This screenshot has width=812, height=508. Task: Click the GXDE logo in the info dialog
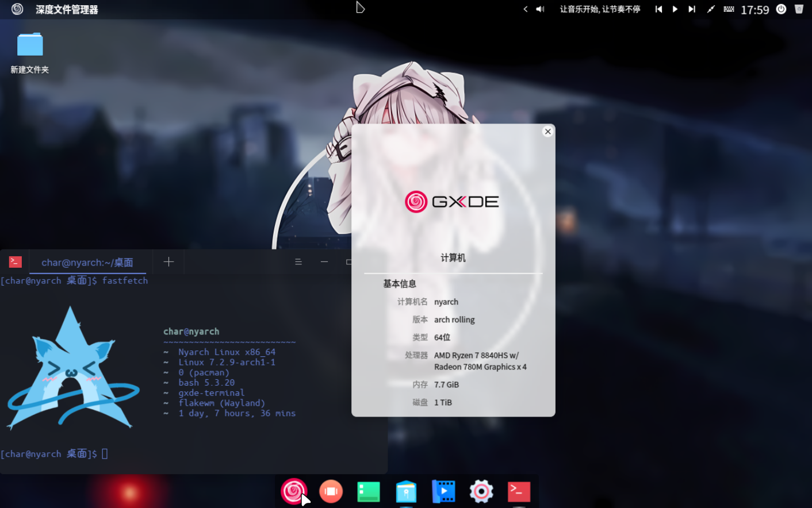click(x=452, y=202)
